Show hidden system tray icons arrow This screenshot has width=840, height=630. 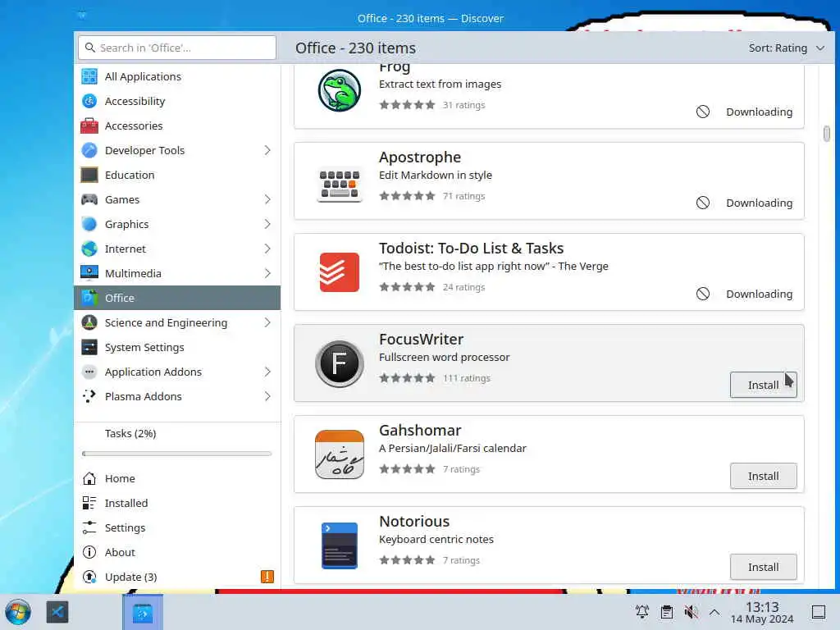714,611
